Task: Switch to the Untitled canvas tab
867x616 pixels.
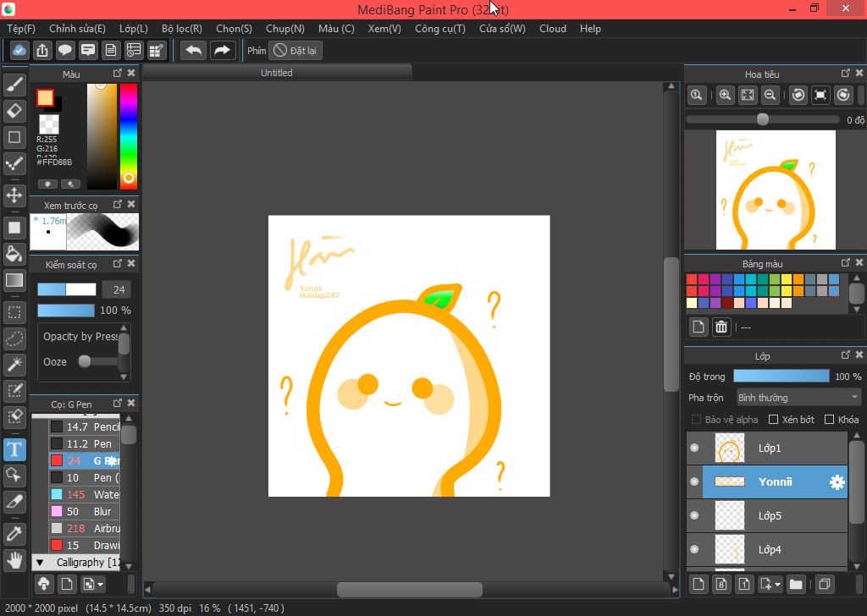Action: [277, 73]
